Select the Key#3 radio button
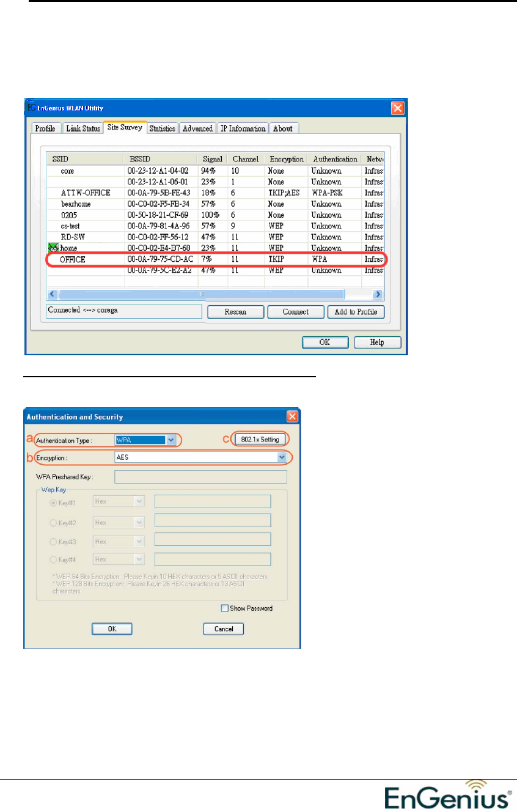This screenshot has width=517, height=812. coord(54,541)
